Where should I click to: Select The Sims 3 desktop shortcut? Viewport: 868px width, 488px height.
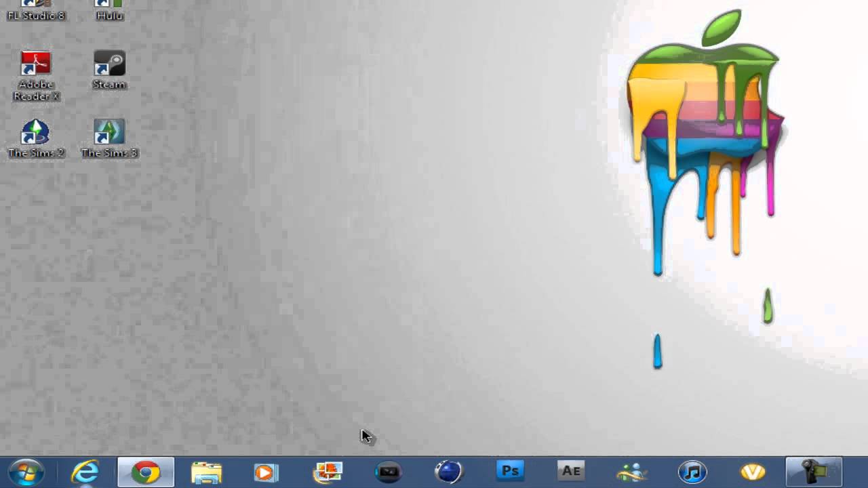(109, 138)
